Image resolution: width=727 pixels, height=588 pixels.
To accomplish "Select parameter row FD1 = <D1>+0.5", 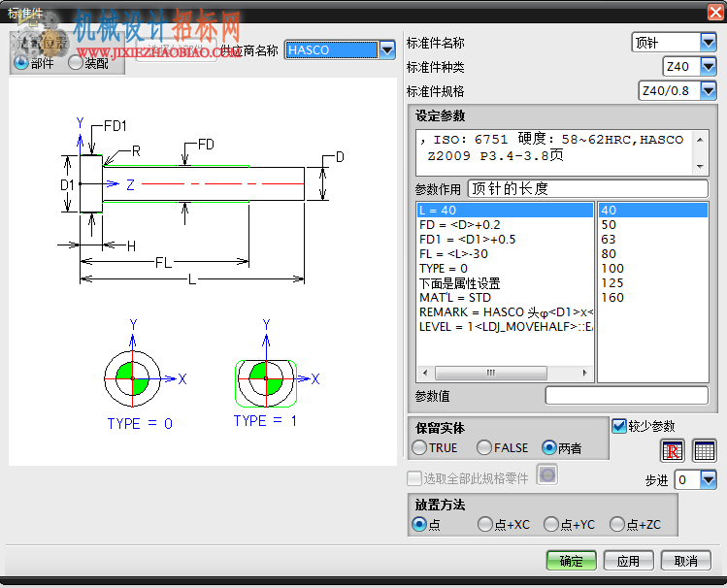I will 505,239.
